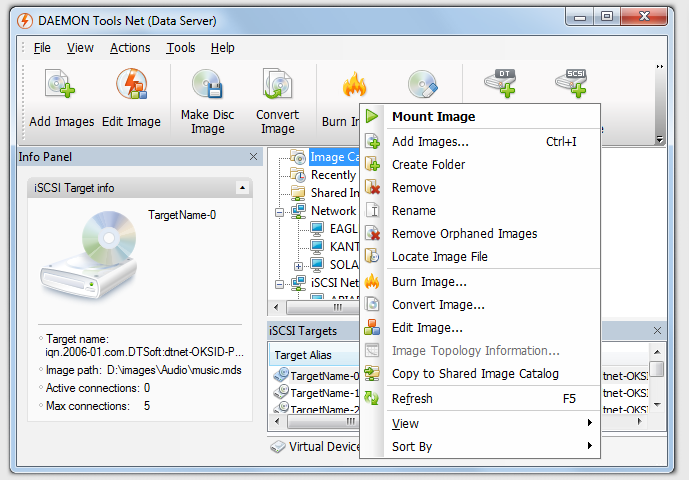
Task: Click the Burn Image flame toolbar icon
Action: coord(354,84)
